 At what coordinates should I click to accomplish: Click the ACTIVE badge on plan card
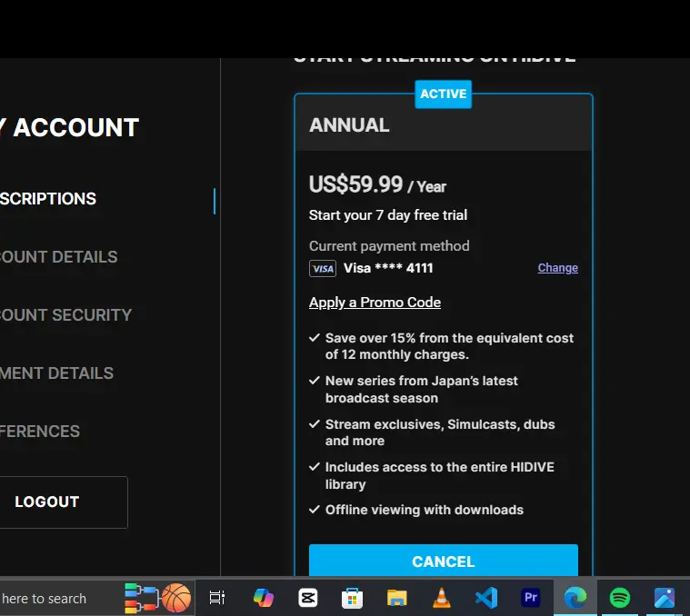(443, 94)
